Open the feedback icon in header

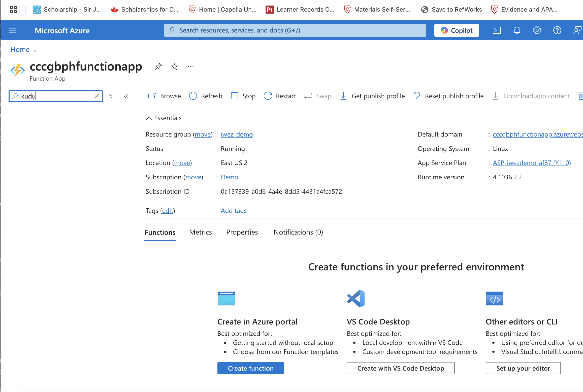click(577, 30)
